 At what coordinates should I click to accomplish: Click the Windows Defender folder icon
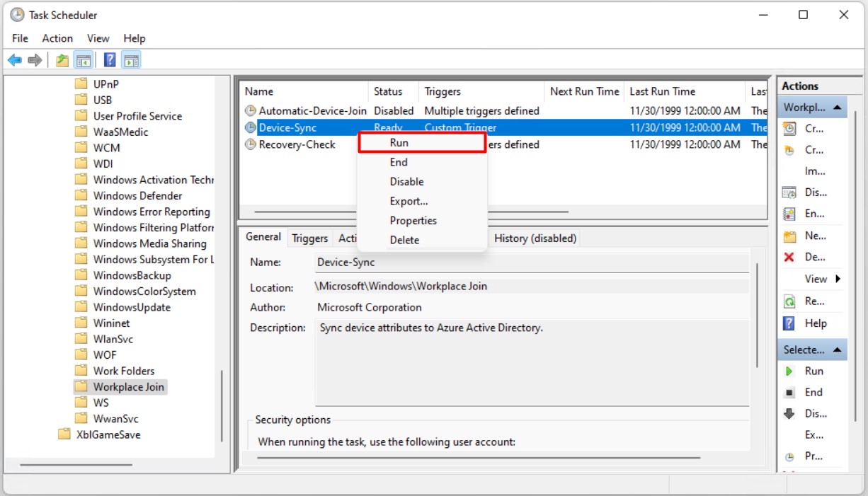click(81, 195)
